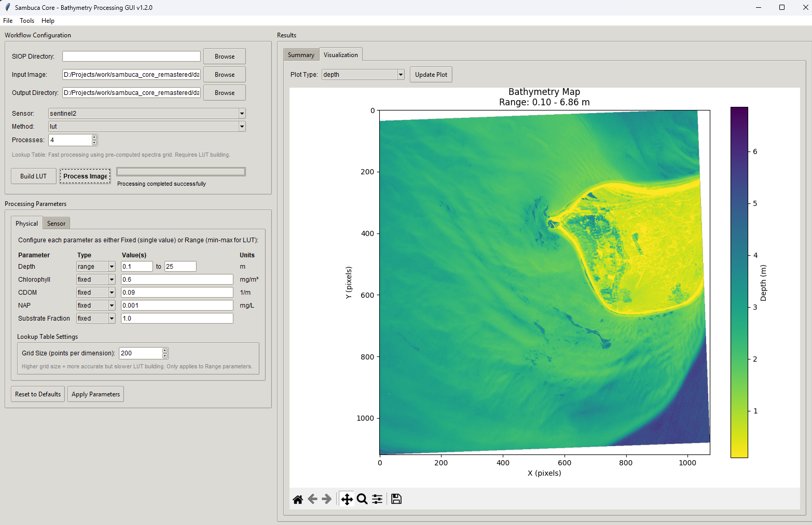
Task: Click the Sambuca feather app icon
Action: tap(7, 7)
